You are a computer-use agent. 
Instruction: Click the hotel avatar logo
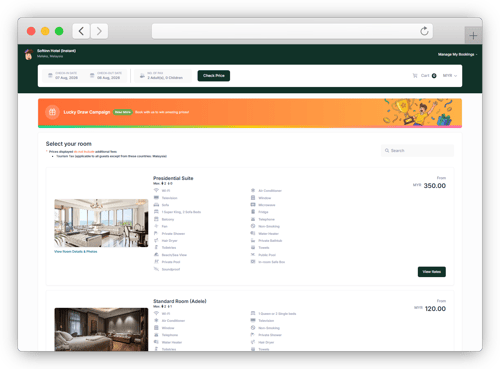click(29, 54)
